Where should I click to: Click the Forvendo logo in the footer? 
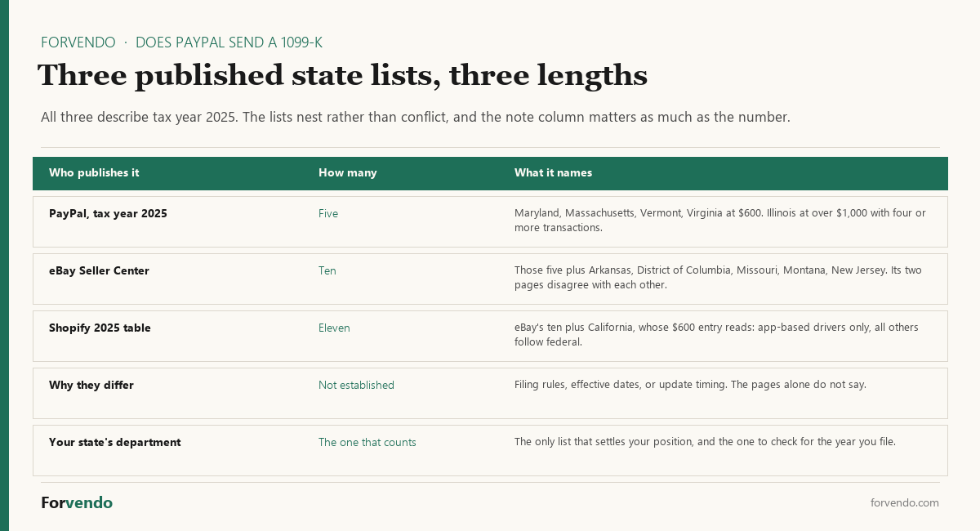77,503
